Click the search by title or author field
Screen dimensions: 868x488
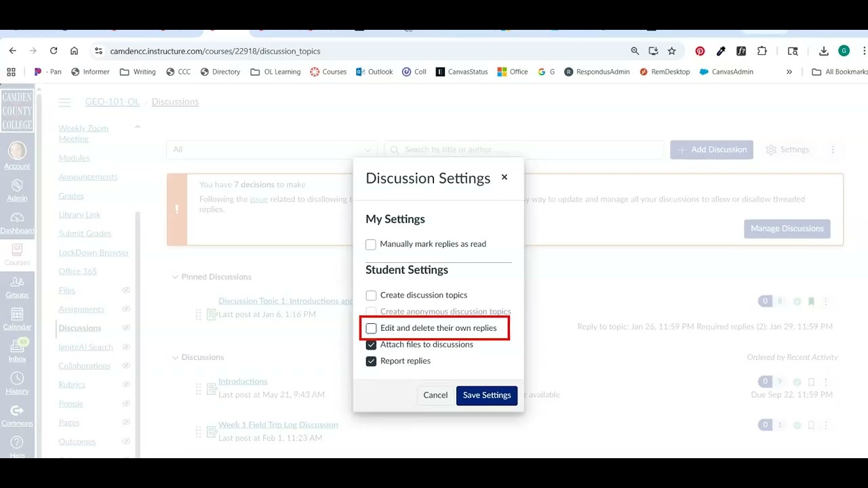[x=524, y=150]
